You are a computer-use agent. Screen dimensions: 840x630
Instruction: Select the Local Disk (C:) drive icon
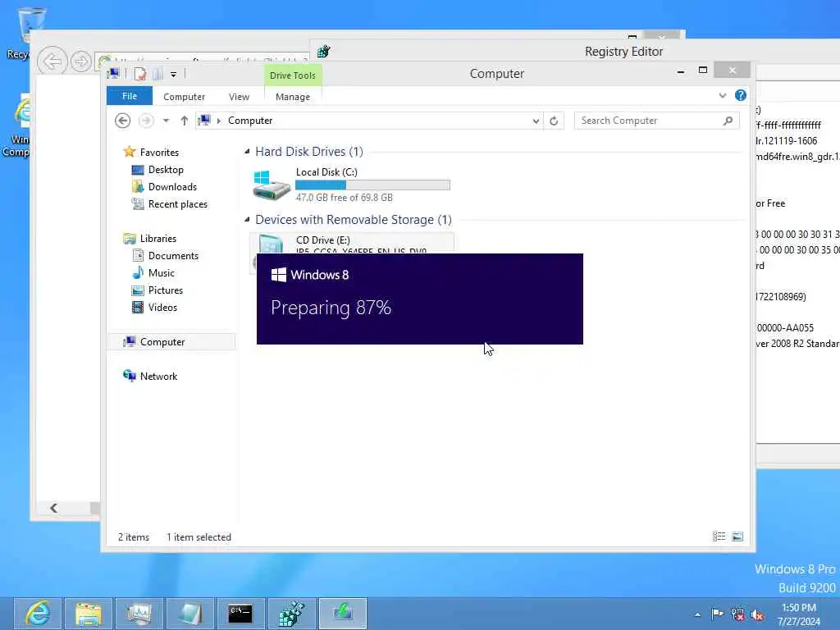click(x=272, y=185)
